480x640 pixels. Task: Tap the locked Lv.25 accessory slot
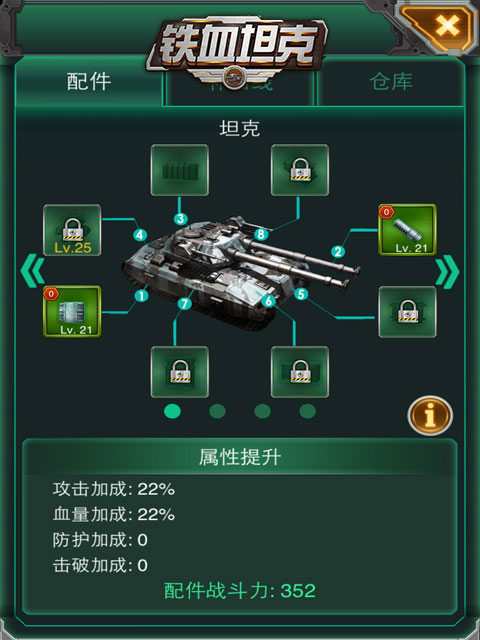click(72, 230)
